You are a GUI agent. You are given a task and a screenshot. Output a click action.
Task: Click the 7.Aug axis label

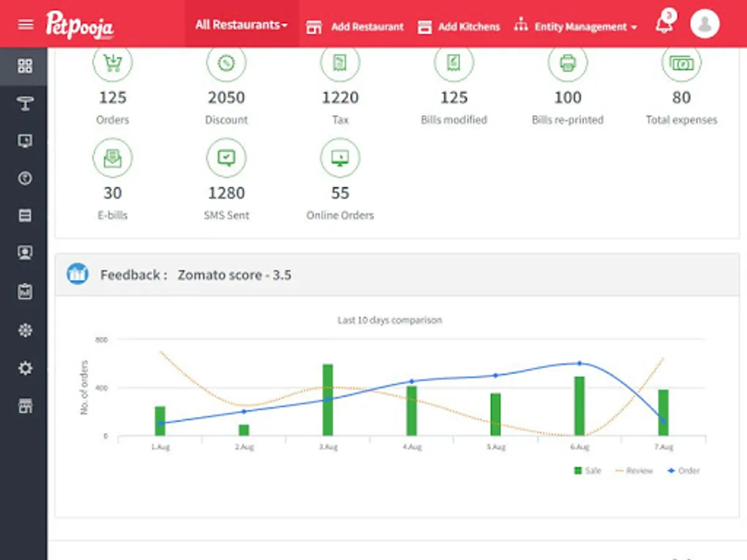click(x=664, y=447)
